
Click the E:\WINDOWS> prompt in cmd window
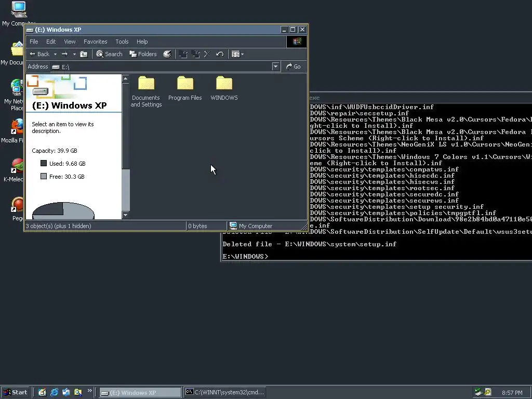coord(245,257)
